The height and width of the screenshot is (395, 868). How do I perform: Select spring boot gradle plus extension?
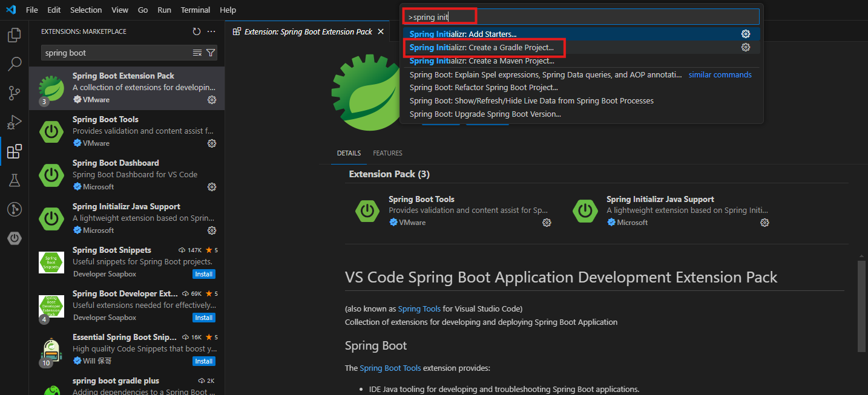(x=127, y=384)
